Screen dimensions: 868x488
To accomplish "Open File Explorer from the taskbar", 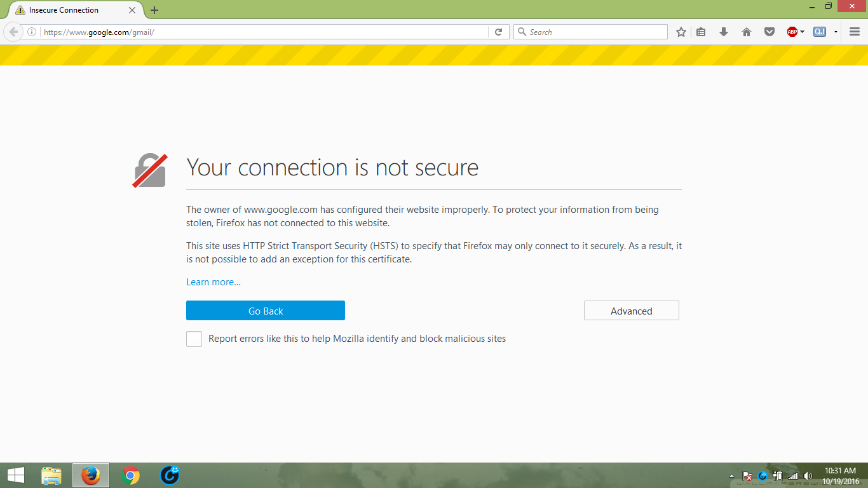I will 51,475.
